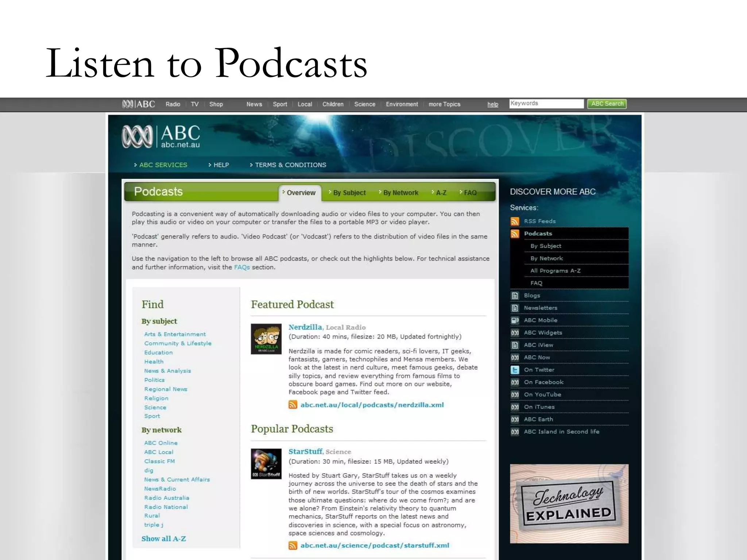Switch to the A-Z tab
The image size is (747, 560).
tap(439, 193)
